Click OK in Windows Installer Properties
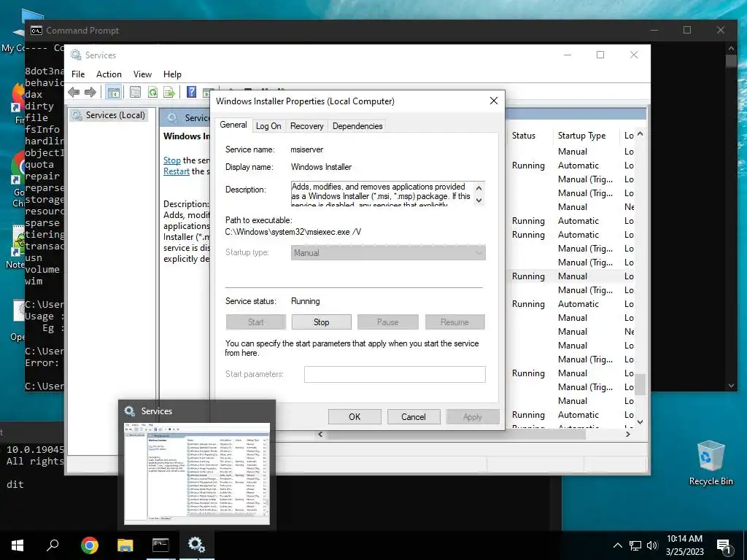The width and height of the screenshot is (747, 560). (x=355, y=417)
